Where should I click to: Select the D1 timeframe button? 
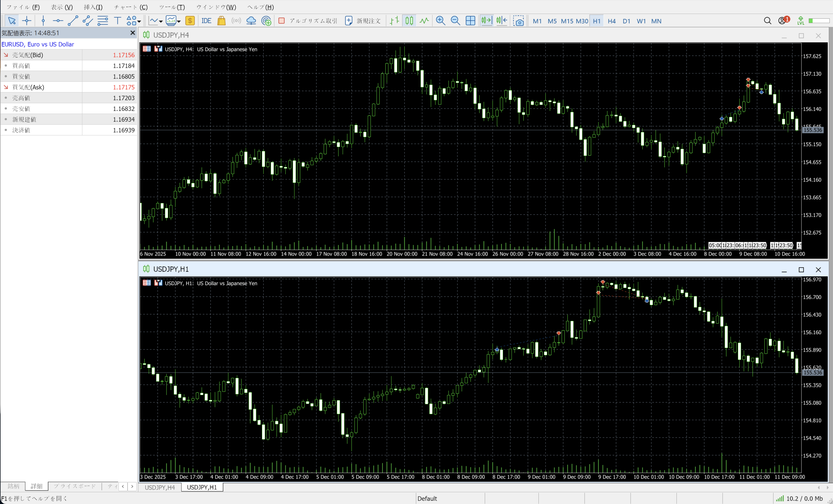tap(626, 21)
